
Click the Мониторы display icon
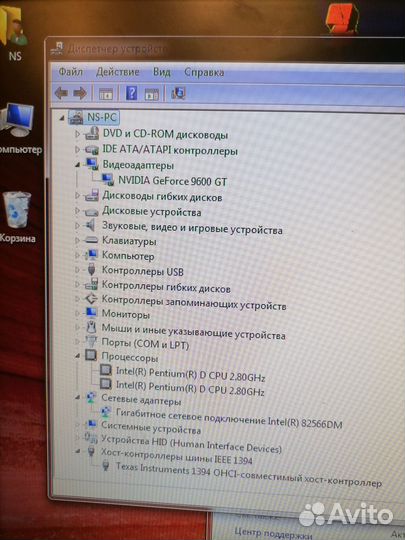(x=91, y=313)
